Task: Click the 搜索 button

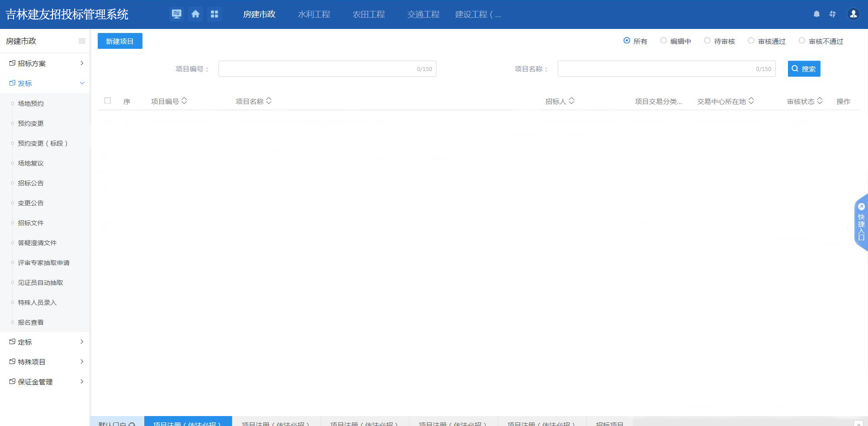Action: [x=804, y=69]
